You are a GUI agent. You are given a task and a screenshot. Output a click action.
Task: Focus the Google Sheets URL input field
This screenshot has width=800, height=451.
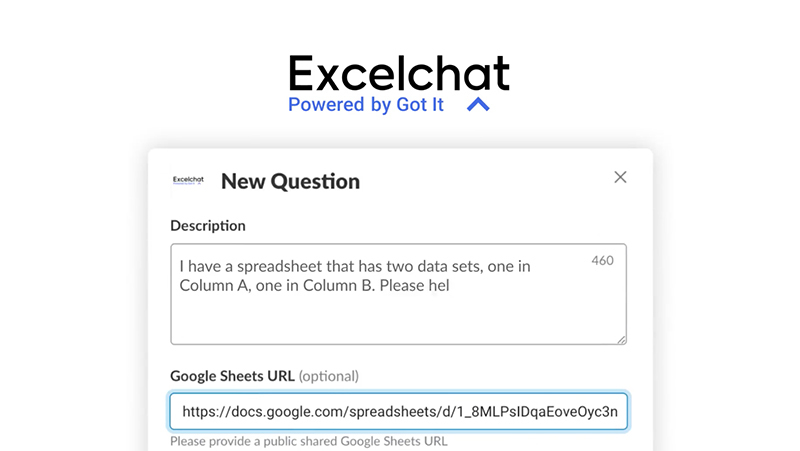(398, 411)
